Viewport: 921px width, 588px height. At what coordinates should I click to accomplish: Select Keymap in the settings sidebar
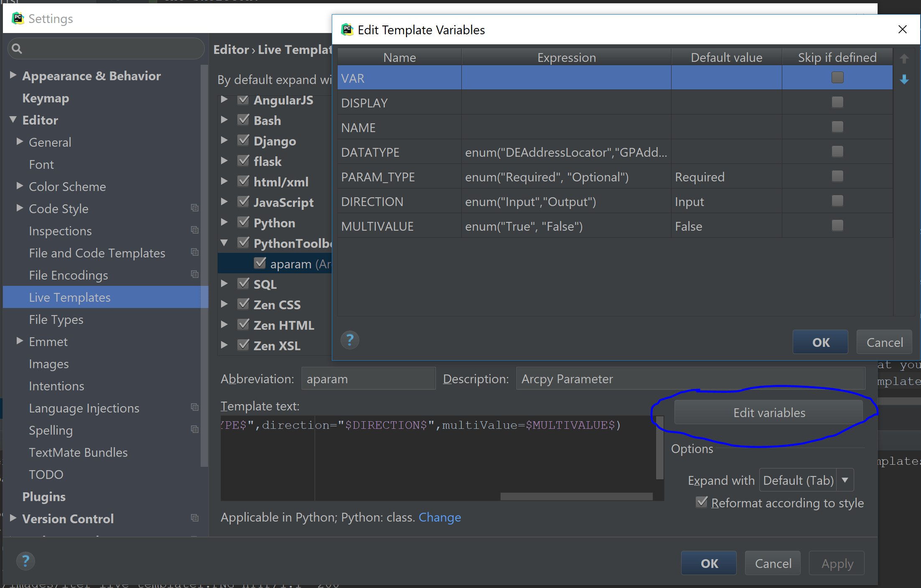click(x=46, y=98)
